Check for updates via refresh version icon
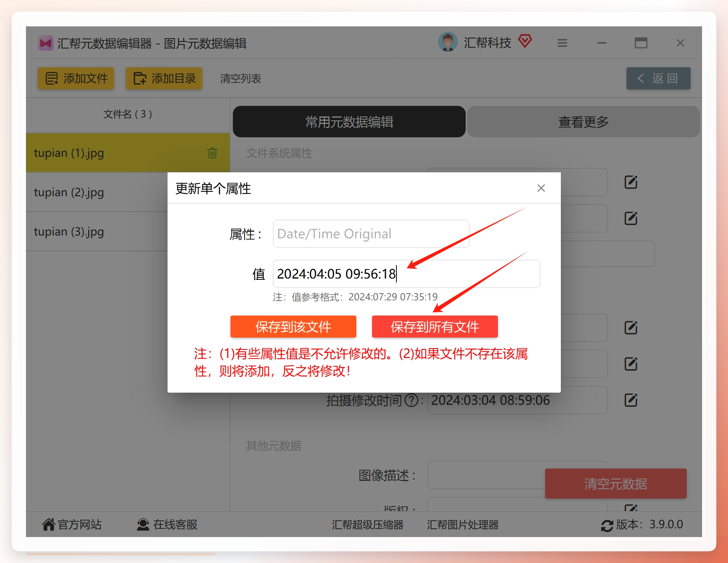This screenshot has width=728, height=563. click(x=607, y=526)
